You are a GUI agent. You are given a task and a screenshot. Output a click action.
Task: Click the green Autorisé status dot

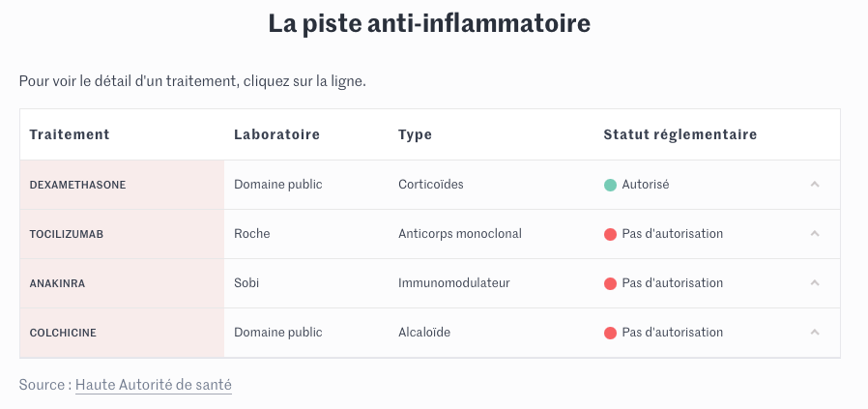[610, 185]
